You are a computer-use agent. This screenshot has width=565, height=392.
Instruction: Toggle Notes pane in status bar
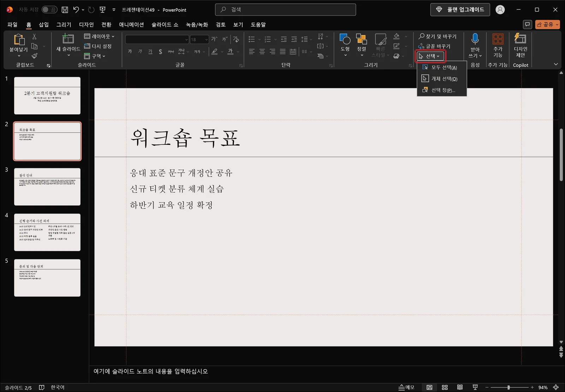(x=406, y=387)
